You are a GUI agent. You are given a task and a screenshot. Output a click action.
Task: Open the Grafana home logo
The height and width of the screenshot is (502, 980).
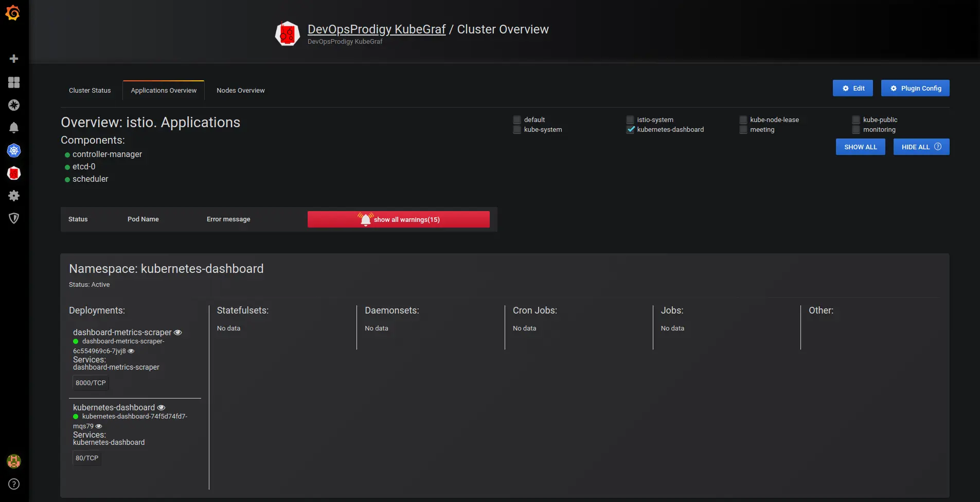point(14,13)
